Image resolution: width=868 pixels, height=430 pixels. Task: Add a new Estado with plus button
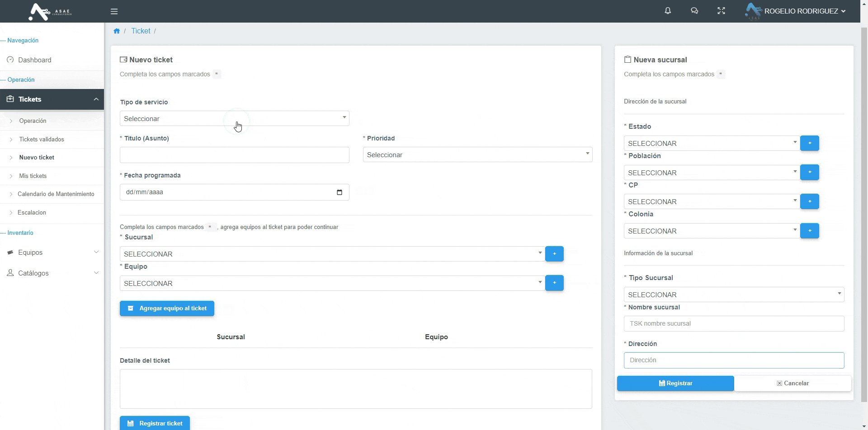point(809,143)
